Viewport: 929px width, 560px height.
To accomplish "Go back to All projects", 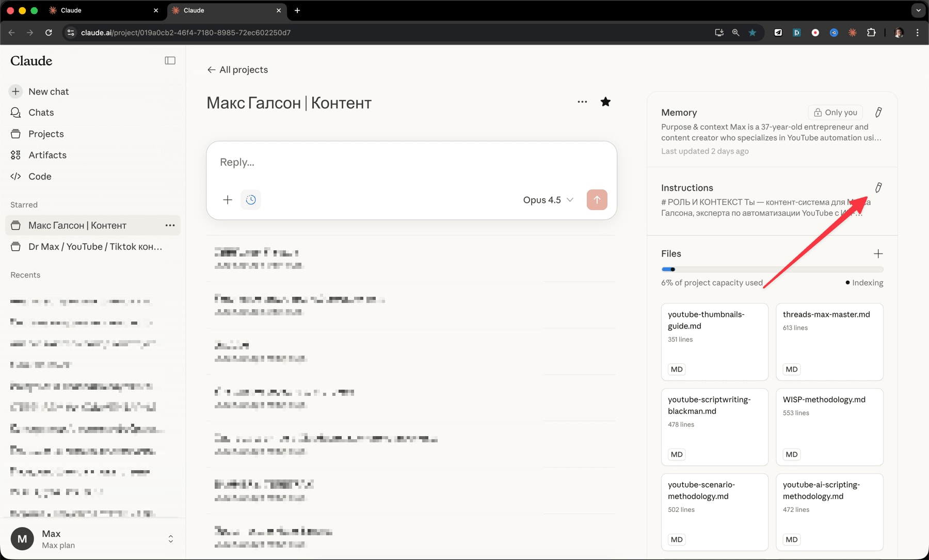I will (x=238, y=70).
